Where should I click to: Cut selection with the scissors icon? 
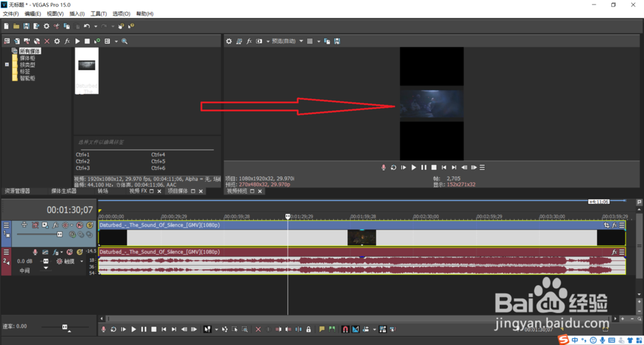coord(57,26)
